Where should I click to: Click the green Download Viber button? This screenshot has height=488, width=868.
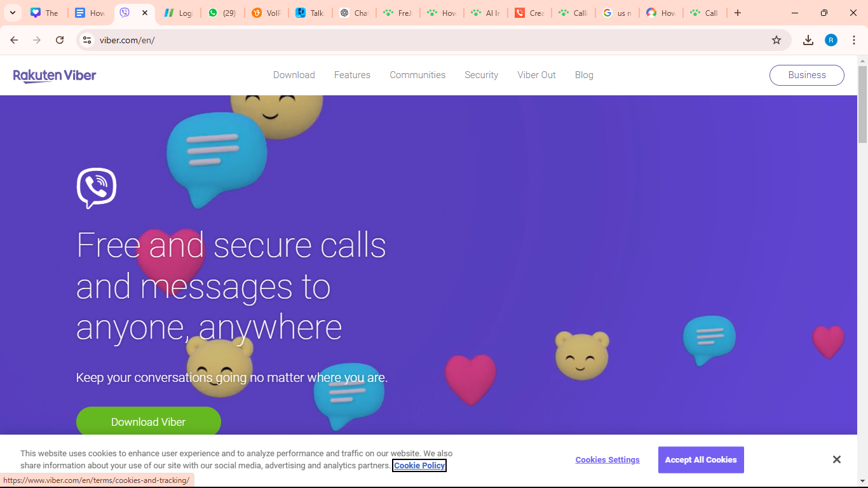click(x=149, y=422)
